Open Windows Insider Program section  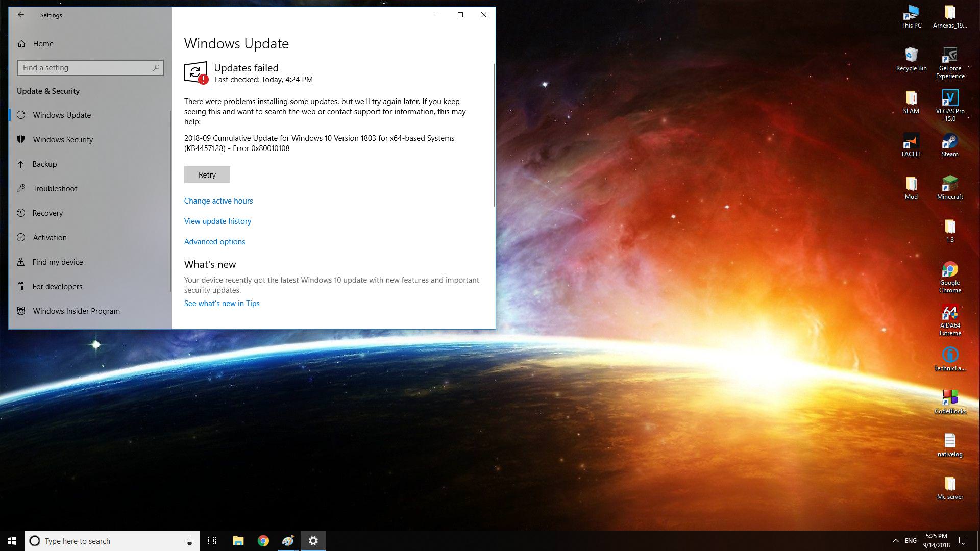pos(90,311)
